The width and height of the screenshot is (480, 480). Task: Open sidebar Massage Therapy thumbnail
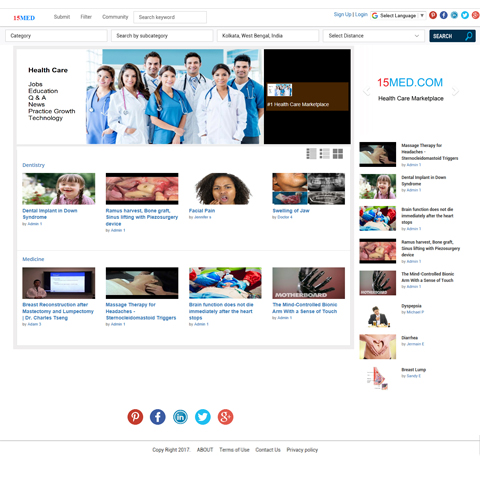(x=377, y=154)
